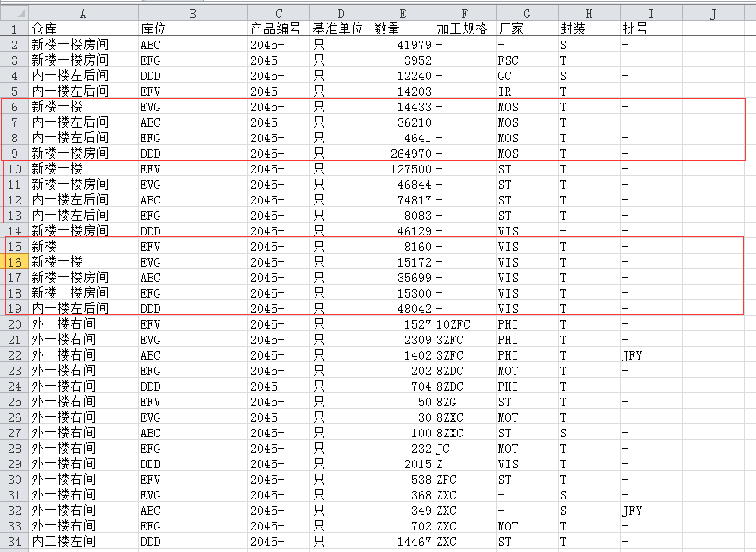
Task: Click the IR manufacturer cell
Action: point(526,91)
